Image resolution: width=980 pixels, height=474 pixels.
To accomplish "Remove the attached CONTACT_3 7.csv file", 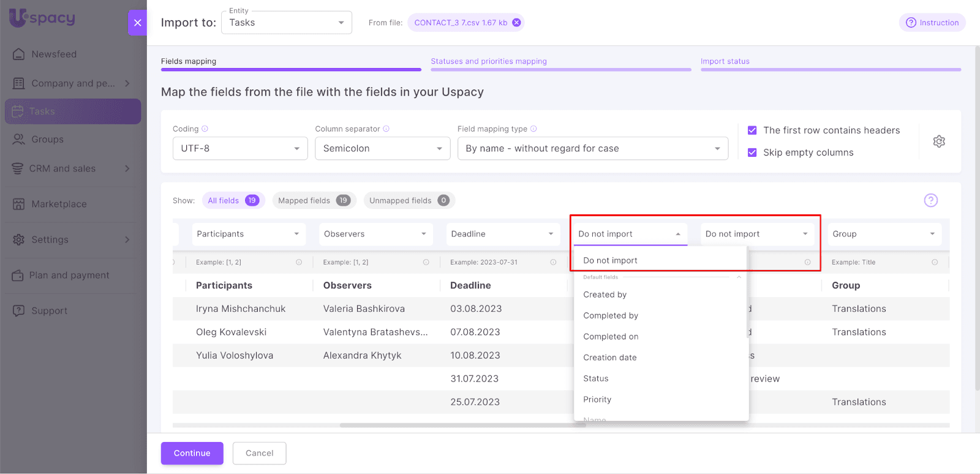I will [x=516, y=23].
